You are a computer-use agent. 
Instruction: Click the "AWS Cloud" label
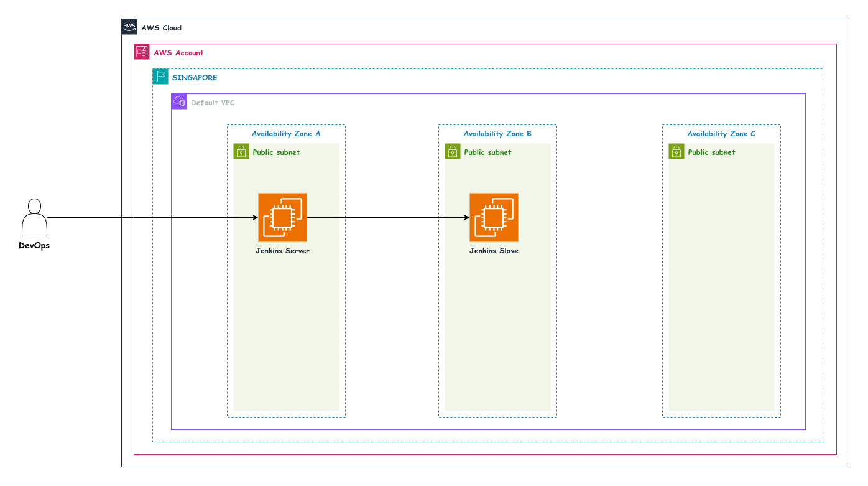pos(161,28)
